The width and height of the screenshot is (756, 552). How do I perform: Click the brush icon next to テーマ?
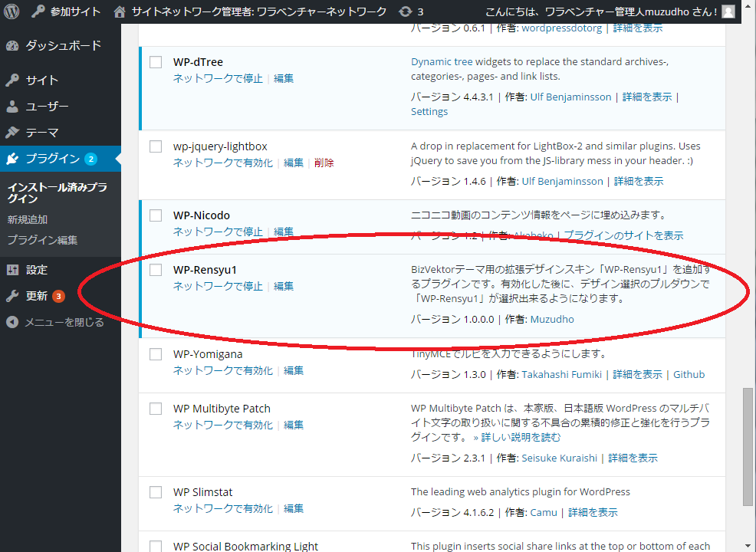click(12, 132)
